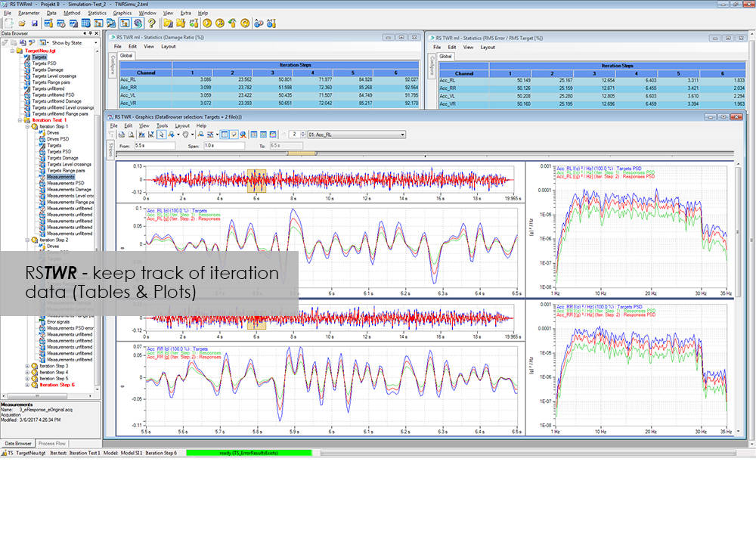Toggle the vertical Slopes side tab
The width and height of the screenshot is (756, 536).
(112, 148)
